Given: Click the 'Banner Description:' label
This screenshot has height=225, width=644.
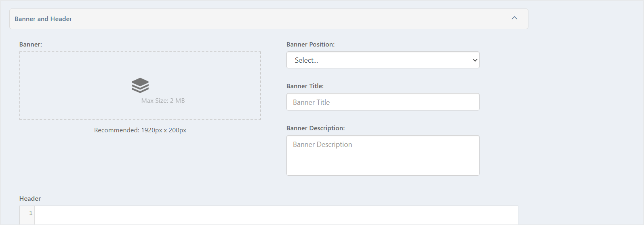Looking at the screenshot, I should 316,128.
